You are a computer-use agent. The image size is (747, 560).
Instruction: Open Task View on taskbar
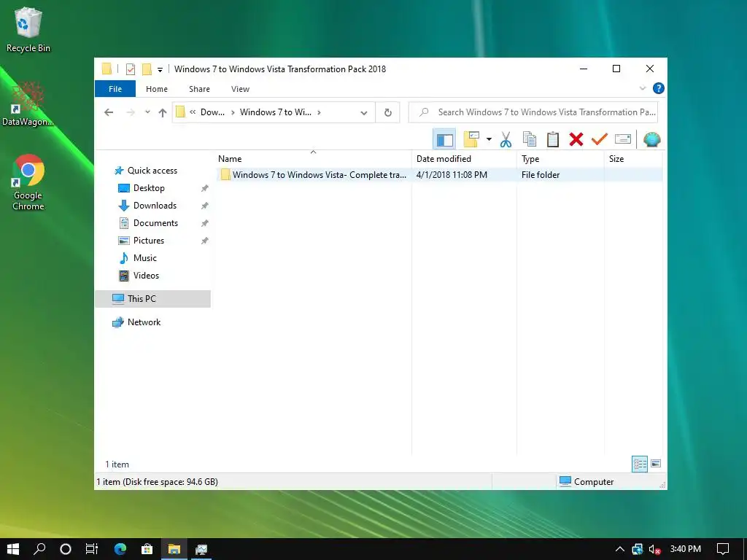point(91,549)
